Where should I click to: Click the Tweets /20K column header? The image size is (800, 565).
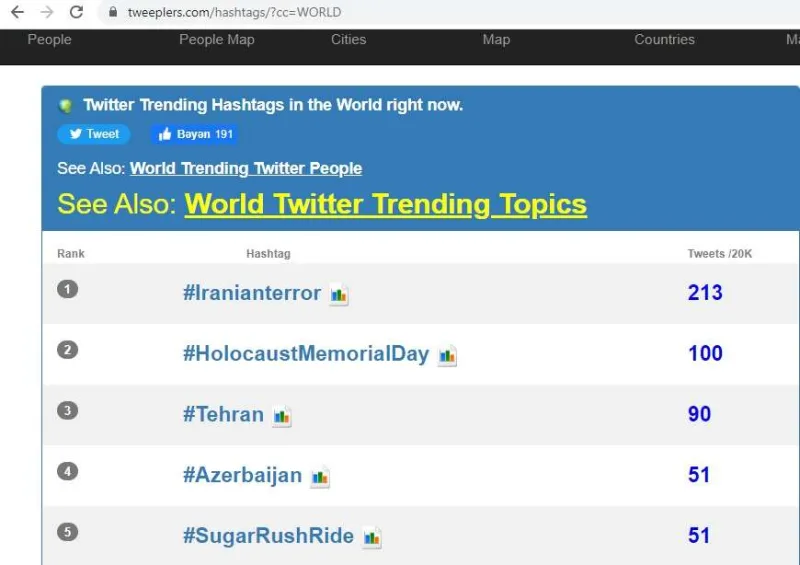click(x=719, y=254)
